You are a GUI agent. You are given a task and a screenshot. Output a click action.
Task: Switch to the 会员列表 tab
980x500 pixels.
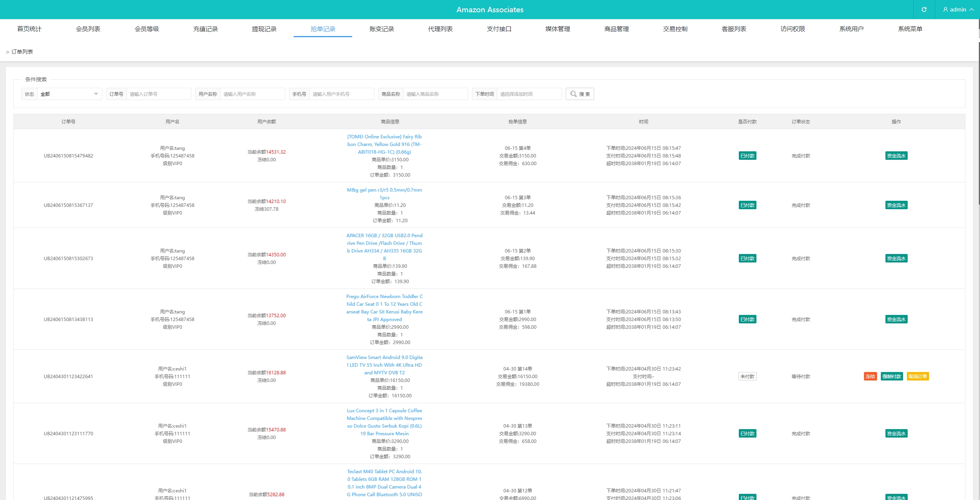88,29
